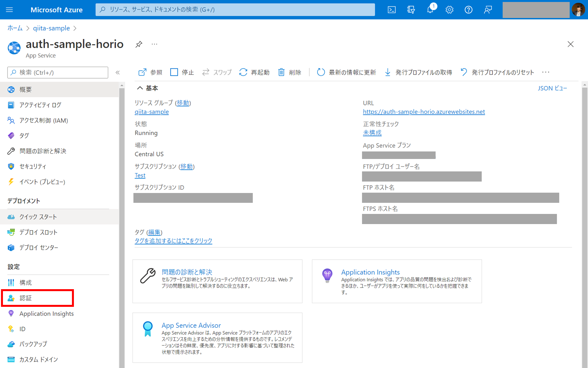Open the auth-sample-horio.azurewebsites.net URL
588x368 pixels.
pos(424,112)
